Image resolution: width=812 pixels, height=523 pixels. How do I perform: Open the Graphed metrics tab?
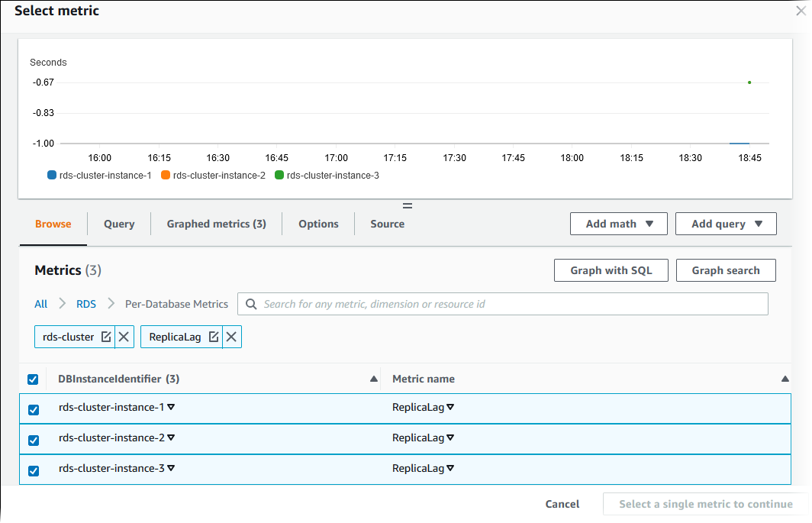[216, 224]
